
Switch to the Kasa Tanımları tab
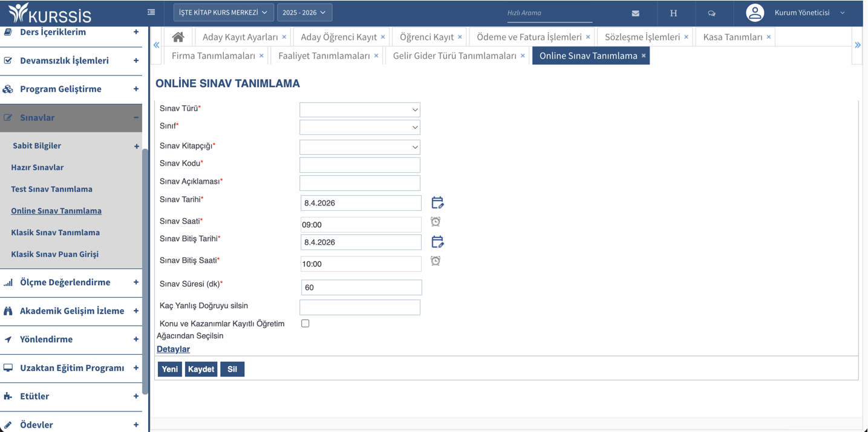733,37
